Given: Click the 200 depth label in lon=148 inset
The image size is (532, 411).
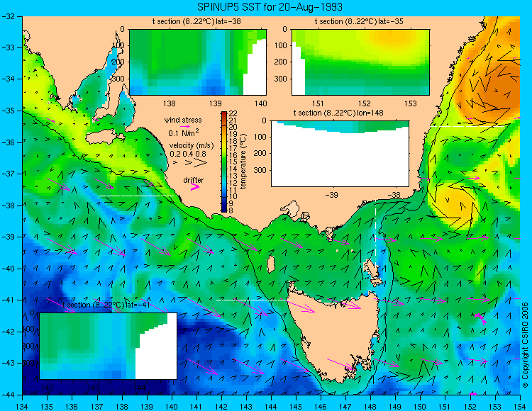Looking at the screenshot, I should (x=260, y=154).
